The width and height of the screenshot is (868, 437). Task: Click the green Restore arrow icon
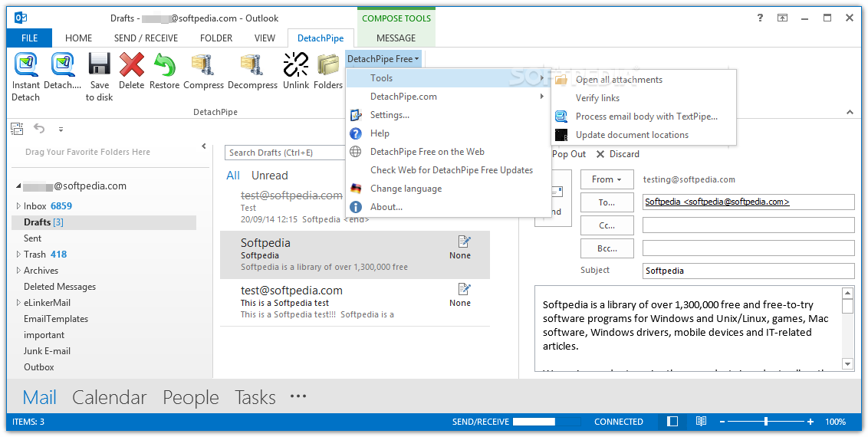[164, 64]
